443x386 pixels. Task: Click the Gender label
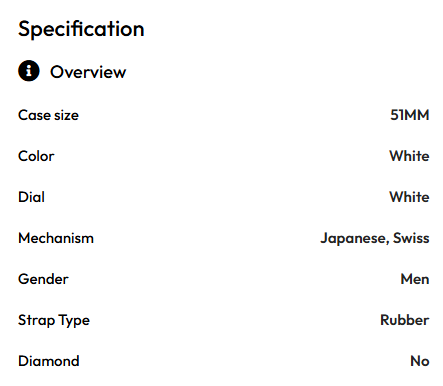(43, 279)
